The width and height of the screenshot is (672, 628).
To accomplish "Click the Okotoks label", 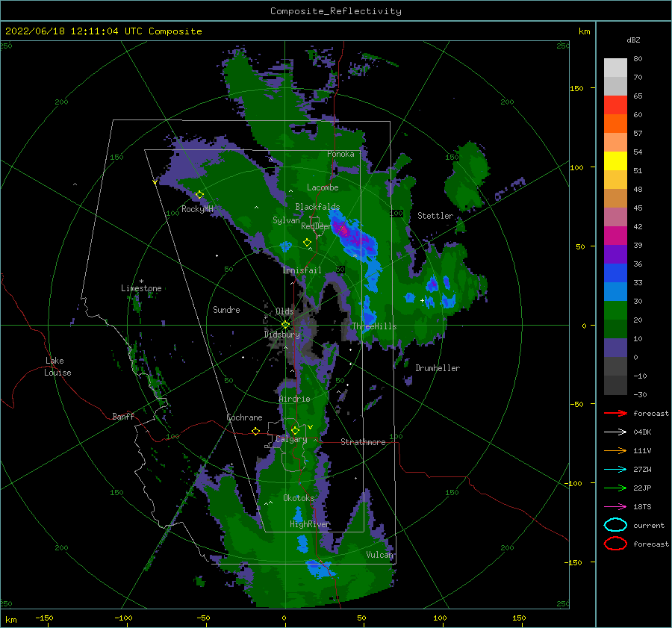I will [299, 498].
